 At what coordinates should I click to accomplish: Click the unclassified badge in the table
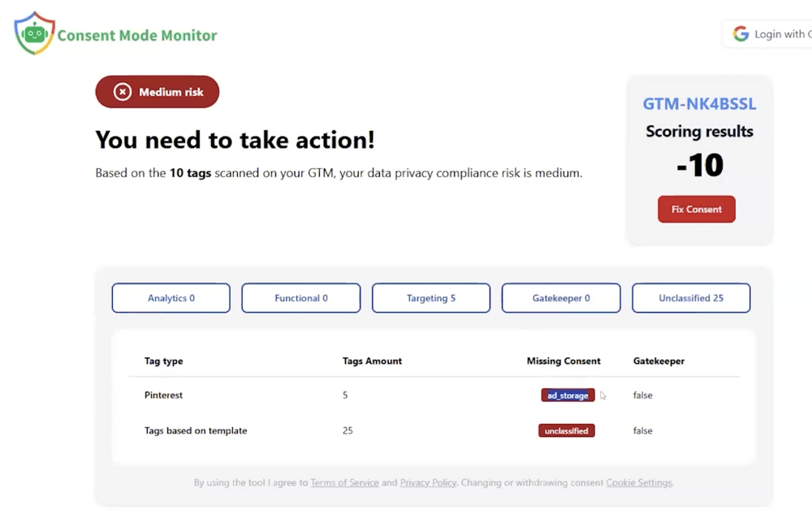coord(566,430)
